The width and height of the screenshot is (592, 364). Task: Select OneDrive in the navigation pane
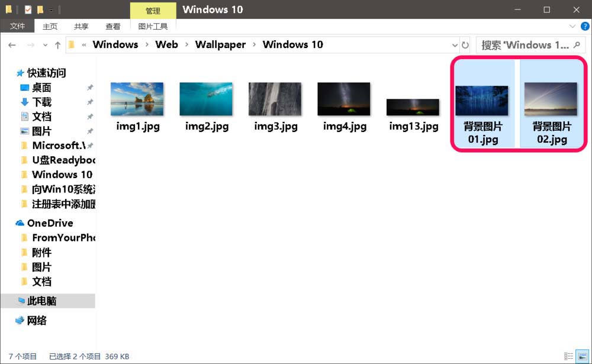pos(50,223)
